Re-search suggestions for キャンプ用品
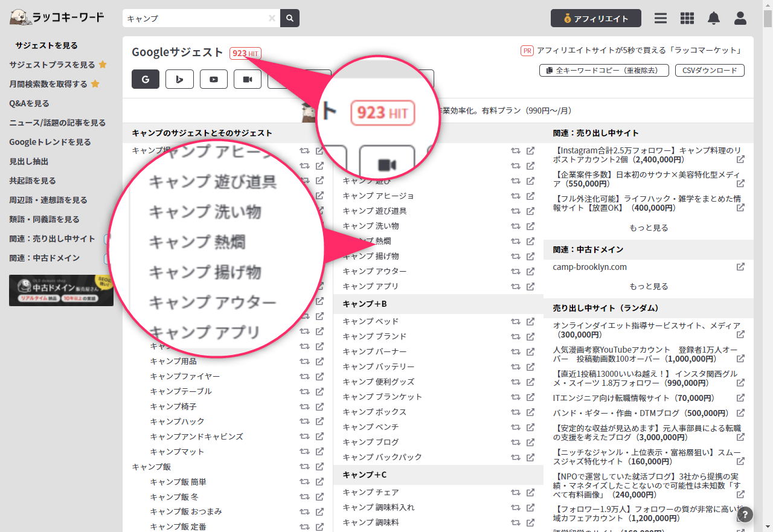The height and width of the screenshot is (532, 773). click(x=305, y=361)
